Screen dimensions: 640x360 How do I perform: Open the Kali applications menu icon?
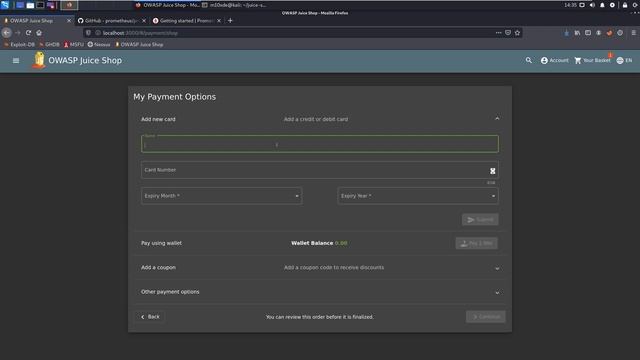click(5, 5)
